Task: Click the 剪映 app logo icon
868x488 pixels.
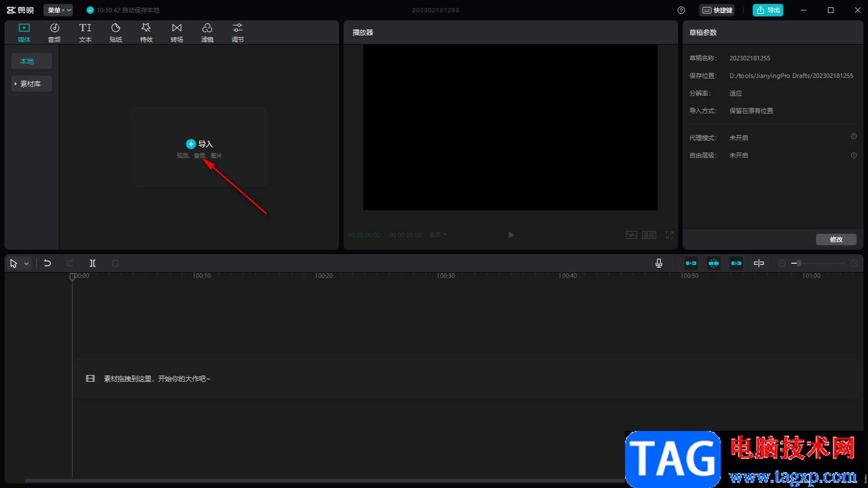Action: [x=20, y=10]
